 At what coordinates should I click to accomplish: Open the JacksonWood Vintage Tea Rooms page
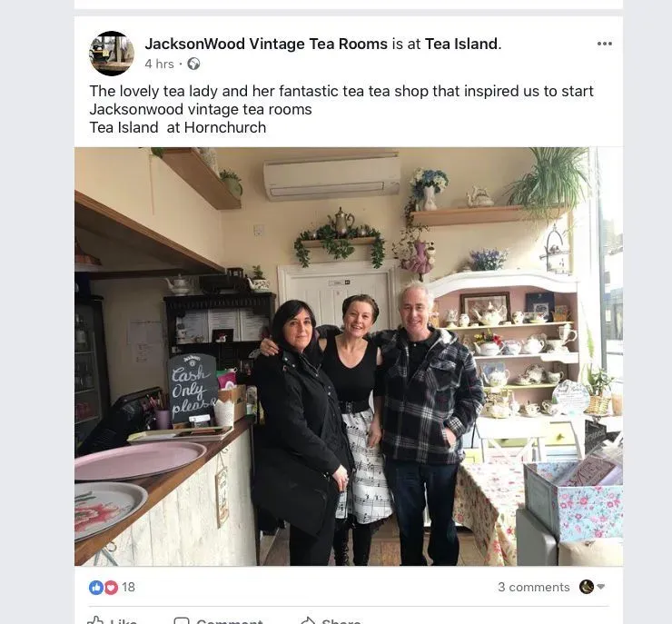pos(266,44)
